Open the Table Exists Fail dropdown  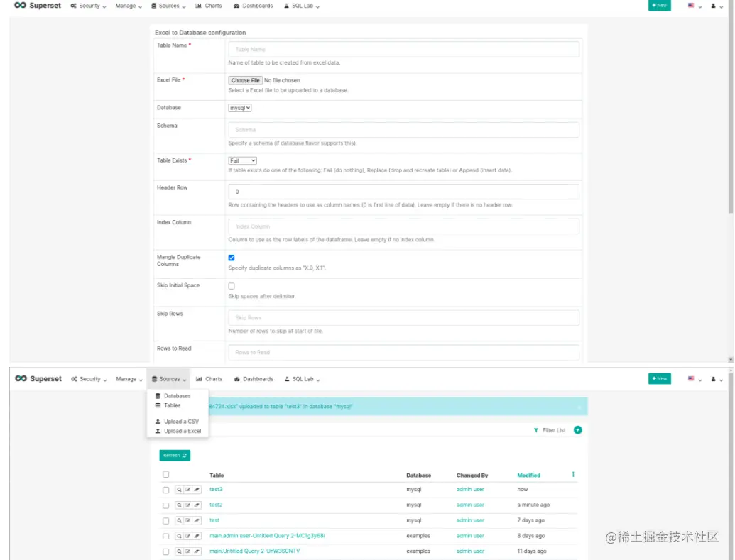click(242, 160)
